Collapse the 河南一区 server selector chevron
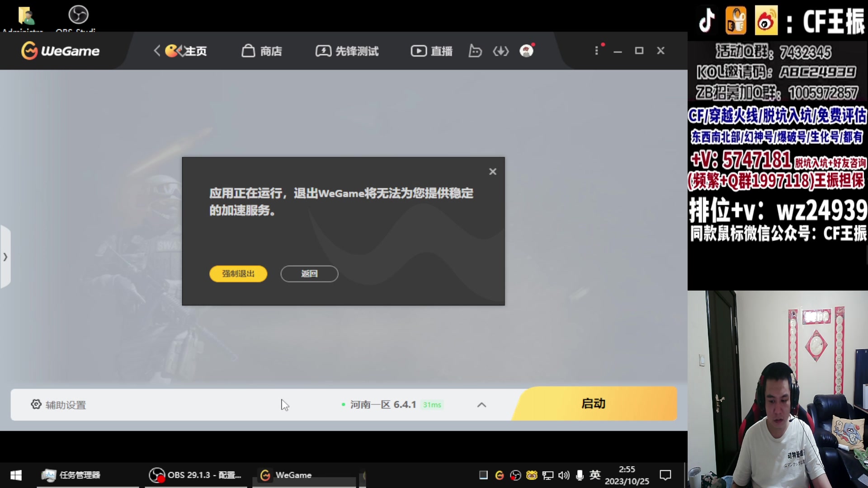Viewport: 868px width, 488px height. point(481,405)
